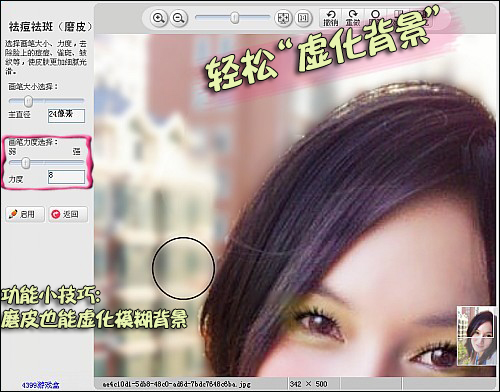Click the zoom out magnifier icon

179,18
